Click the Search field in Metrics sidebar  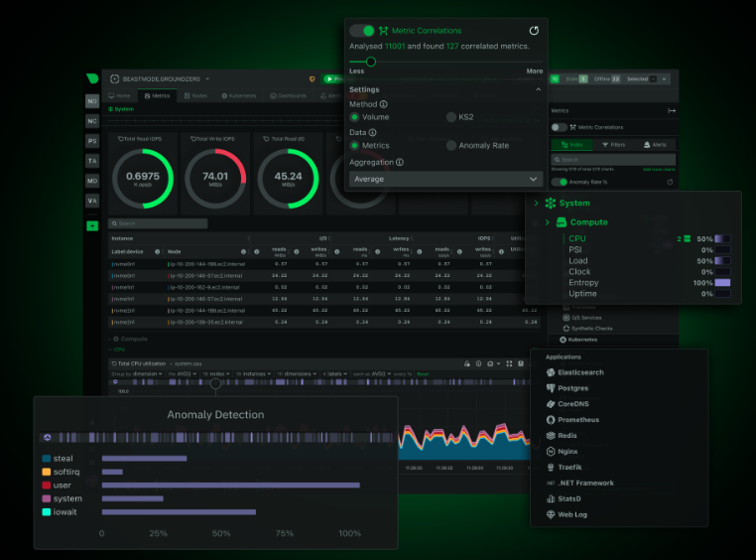613,159
